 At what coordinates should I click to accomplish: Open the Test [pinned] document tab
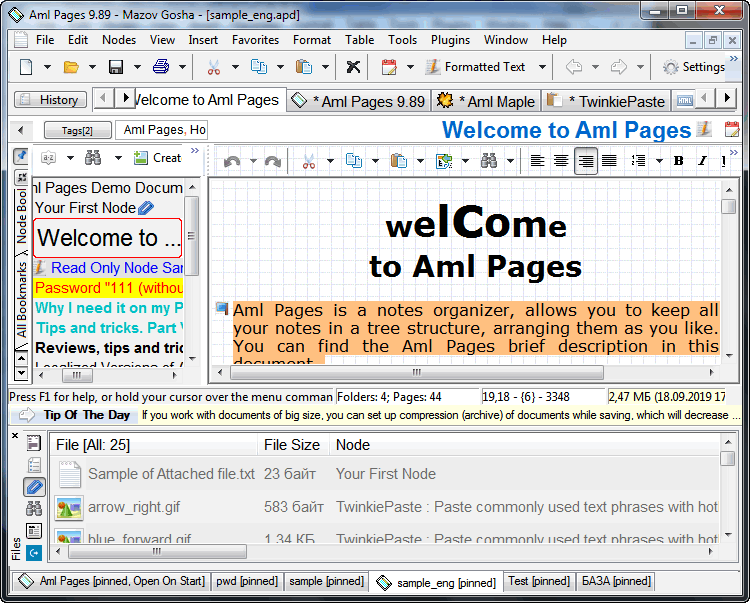539,581
